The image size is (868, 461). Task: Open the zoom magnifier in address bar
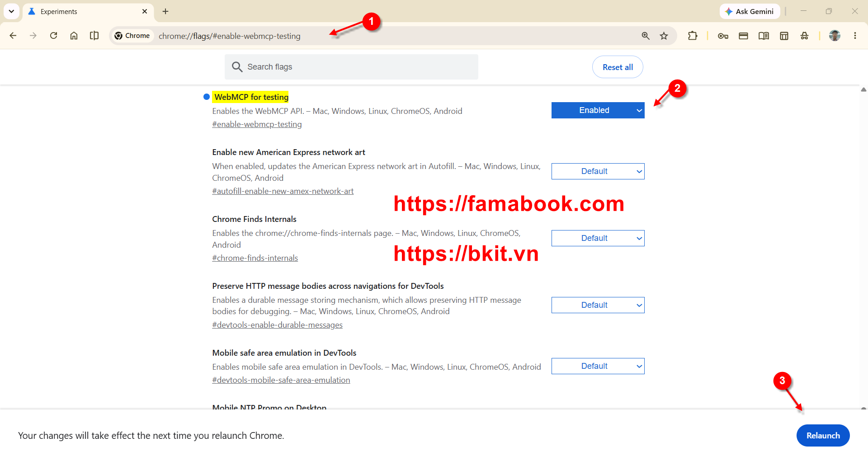coord(646,36)
